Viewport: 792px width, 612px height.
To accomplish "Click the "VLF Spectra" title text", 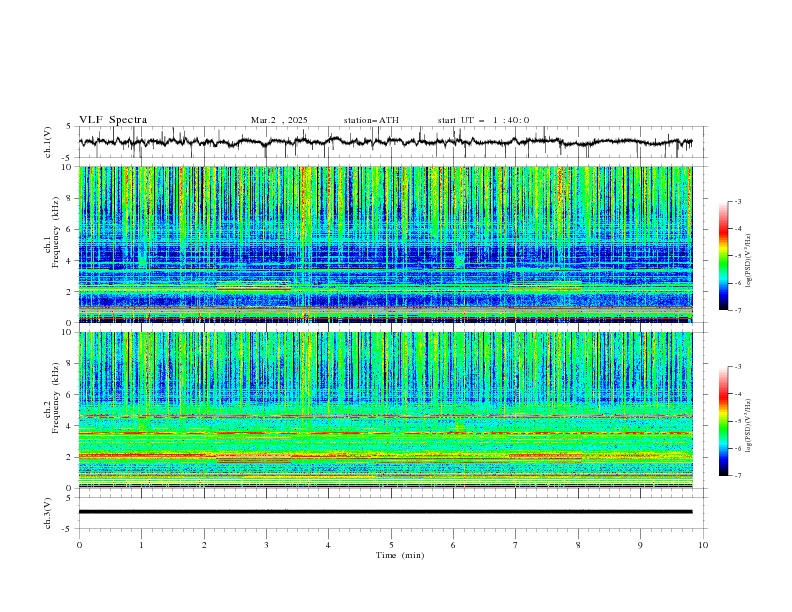I will tap(113, 120).
